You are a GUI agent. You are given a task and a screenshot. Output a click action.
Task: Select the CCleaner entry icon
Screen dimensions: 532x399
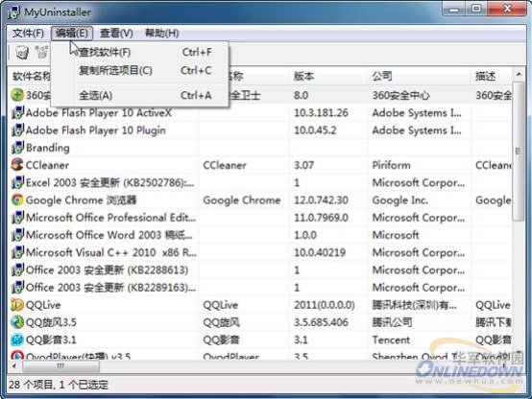click(x=17, y=165)
